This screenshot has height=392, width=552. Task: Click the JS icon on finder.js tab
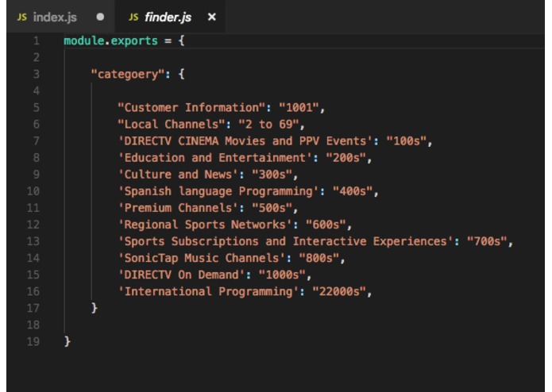(133, 17)
